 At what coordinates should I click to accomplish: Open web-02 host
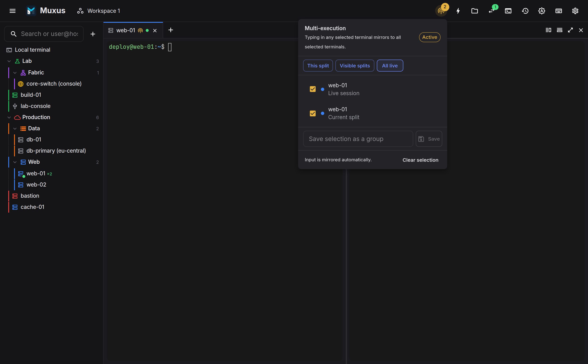[x=36, y=185]
